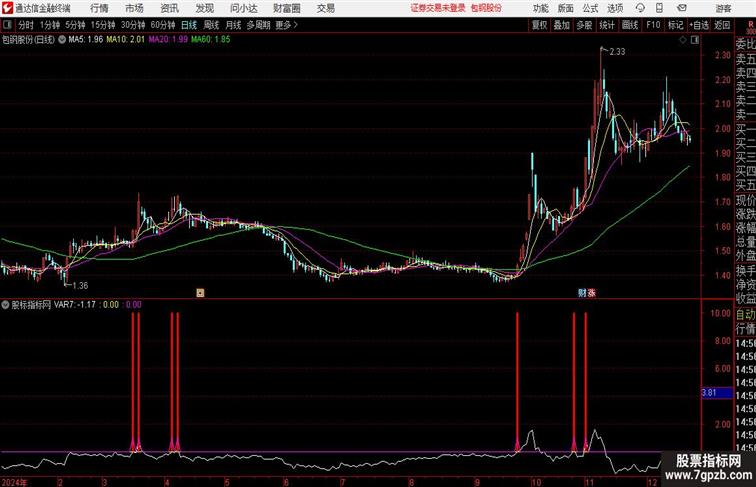Open the 功能 menu
756x487 pixels.
click(541, 8)
